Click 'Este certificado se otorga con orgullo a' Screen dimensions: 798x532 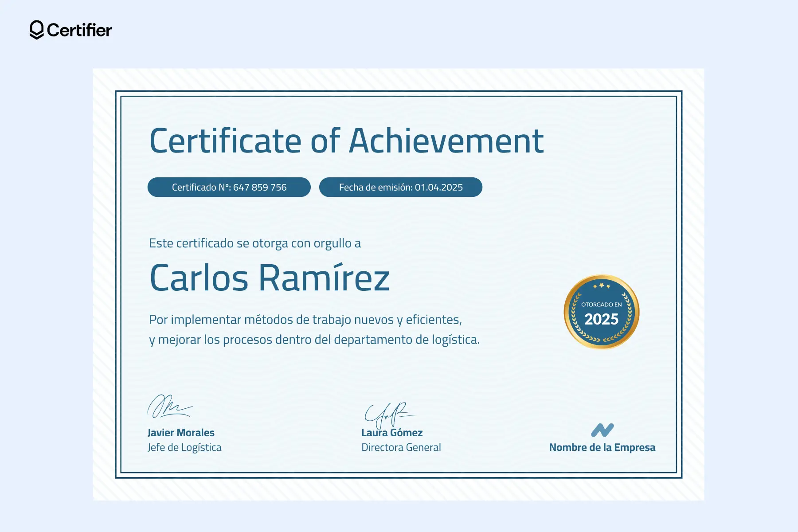click(x=255, y=243)
